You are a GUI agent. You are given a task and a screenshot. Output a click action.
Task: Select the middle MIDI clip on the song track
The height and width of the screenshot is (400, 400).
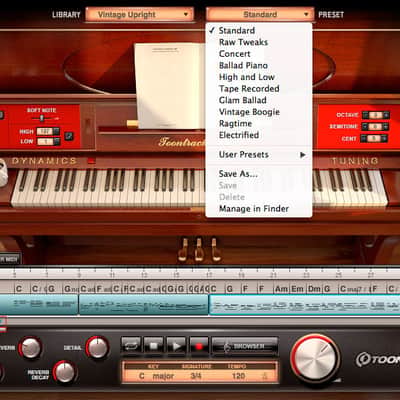click(x=144, y=305)
